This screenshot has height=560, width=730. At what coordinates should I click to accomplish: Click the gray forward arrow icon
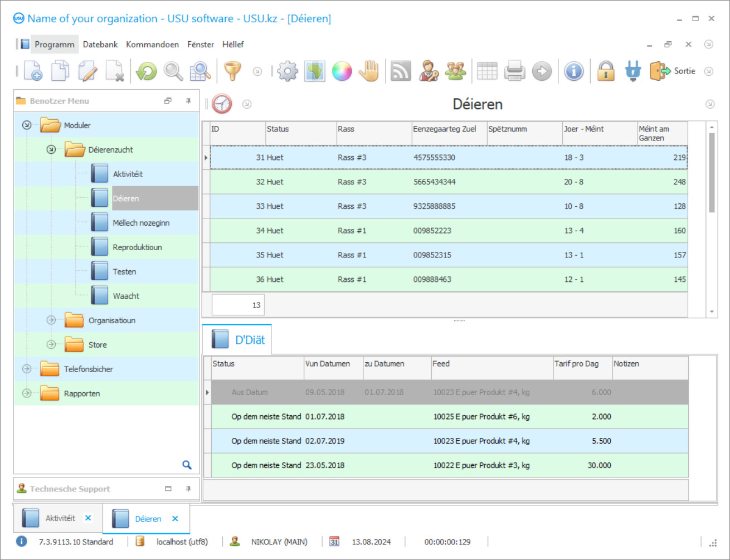[542, 71]
